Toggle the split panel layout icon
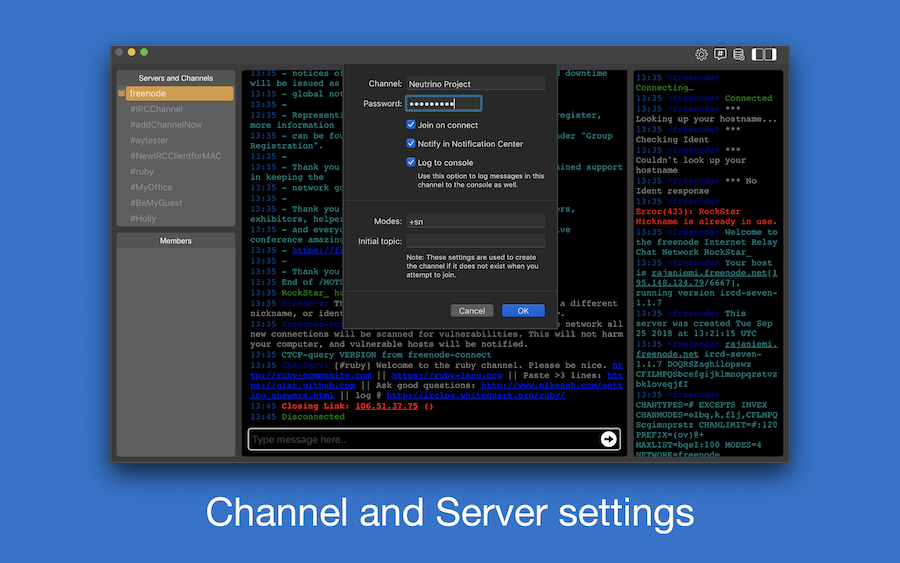Screen dimensions: 900x563 pyautogui.click(x=764, y=55)
